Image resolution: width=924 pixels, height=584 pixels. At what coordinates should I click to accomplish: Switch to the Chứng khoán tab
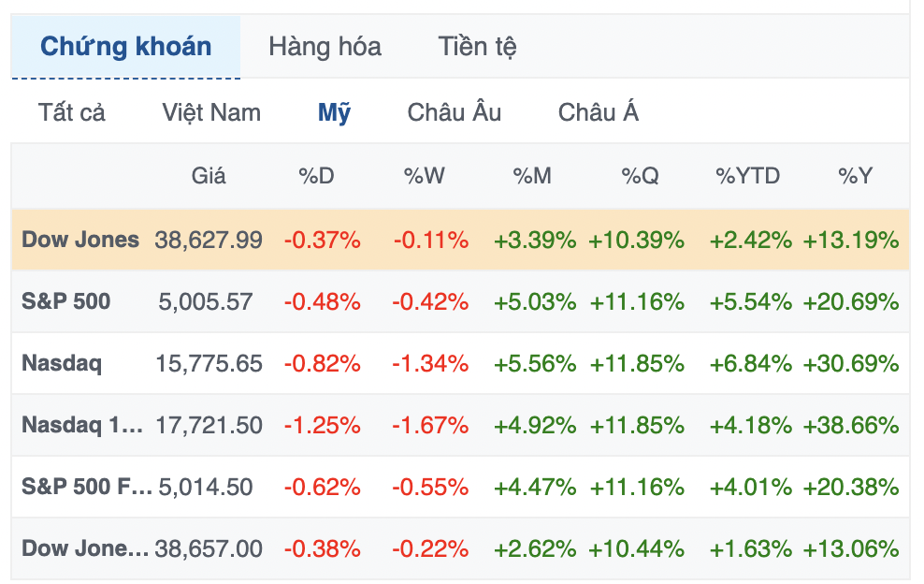[126, 47]
